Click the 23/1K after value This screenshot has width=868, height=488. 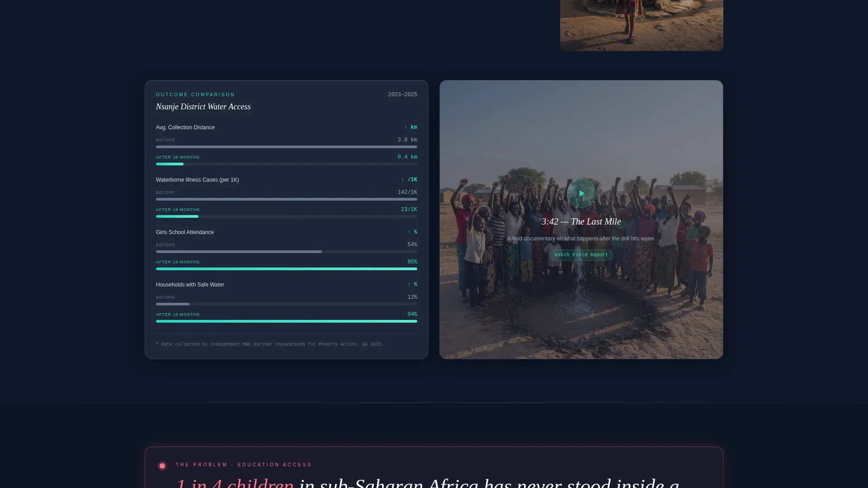click(x=409, y=210)
